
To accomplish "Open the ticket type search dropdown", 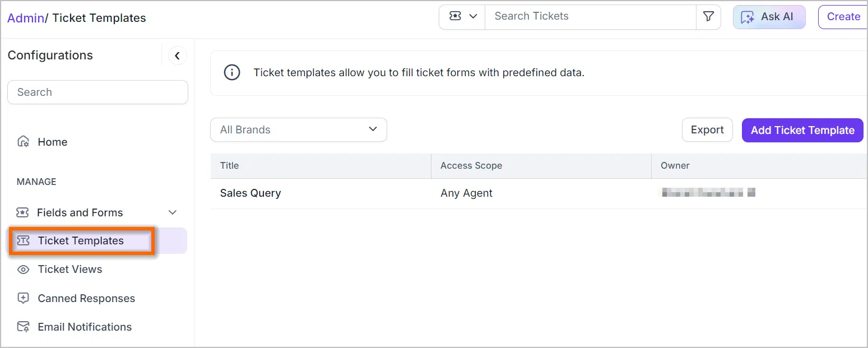I will [462, 17].
